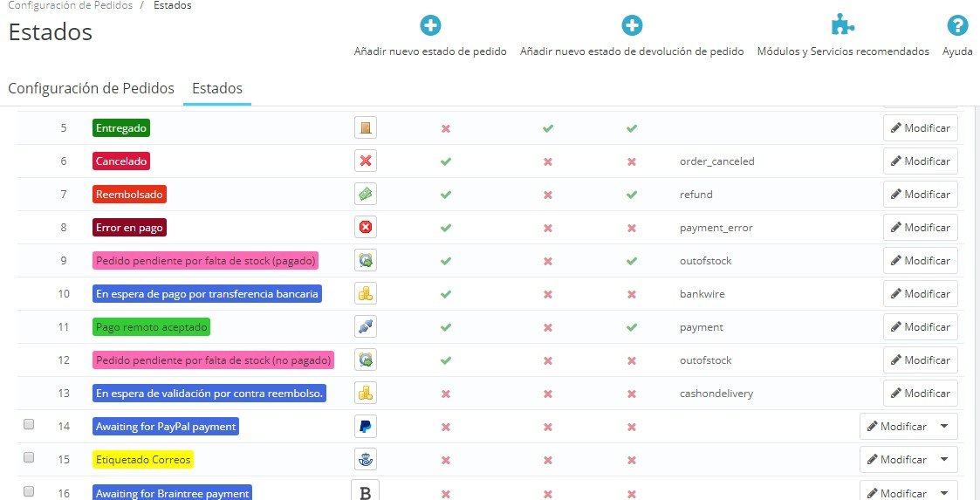Click coins icon in transferencia bancaria row
This screenshot has width=980, height=500.
(x=366, y=294)
